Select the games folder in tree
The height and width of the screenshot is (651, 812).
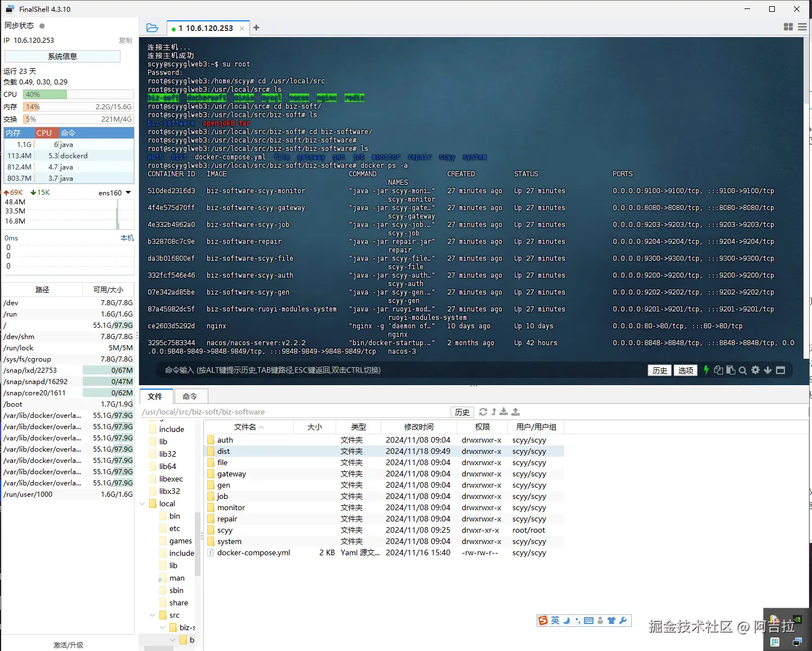(x=180, y=541)
